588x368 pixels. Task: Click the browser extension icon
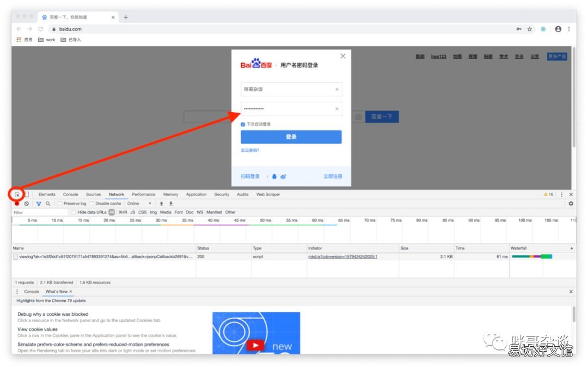pos(543,29)
